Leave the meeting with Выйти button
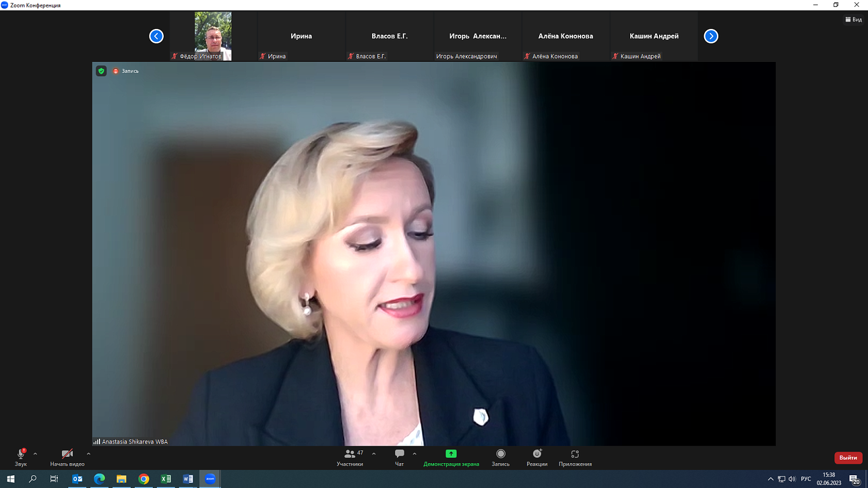 pyautogui.click(x=848, y=457)
